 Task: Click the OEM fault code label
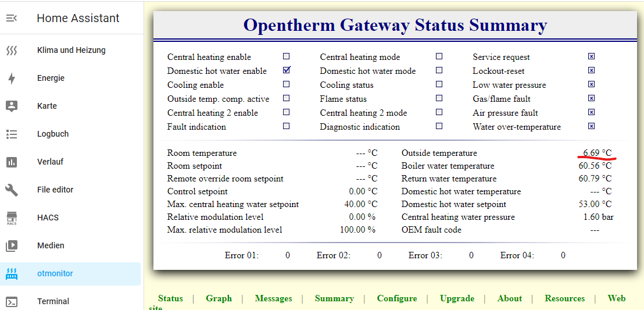[431, 230]
